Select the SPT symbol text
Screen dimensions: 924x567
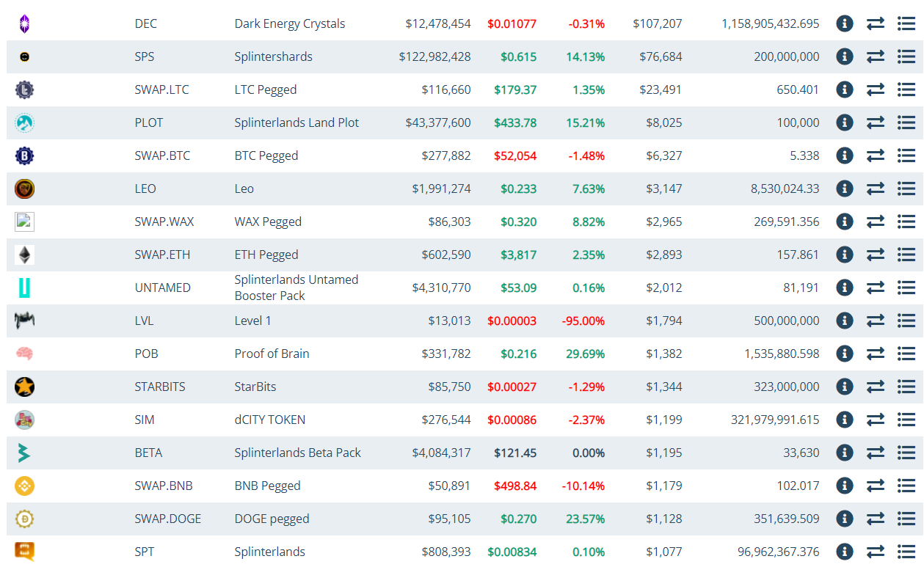click(x=145, y=552)
